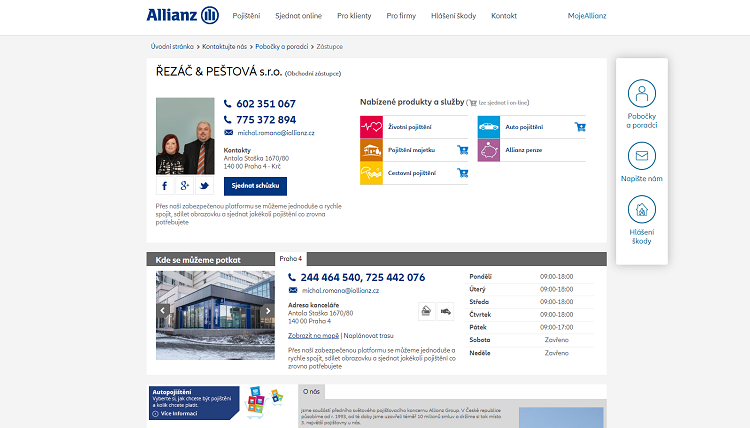Click the agents' portrait photo
The width and height of the screenshot is (750, 428).
185,136
